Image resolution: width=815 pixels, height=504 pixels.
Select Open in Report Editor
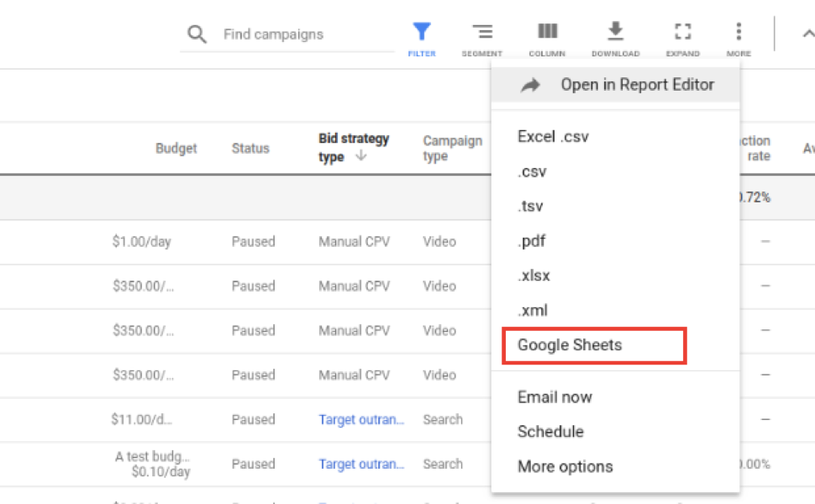pos(615,85)
